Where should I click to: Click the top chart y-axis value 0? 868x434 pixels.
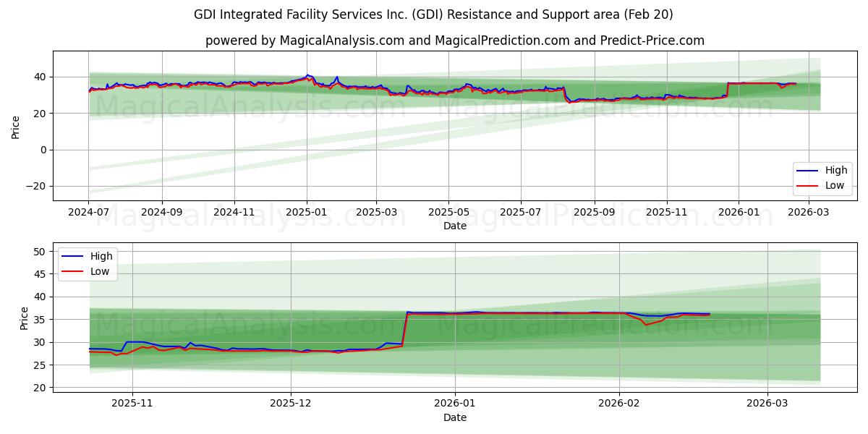click(x=43, y=150)
